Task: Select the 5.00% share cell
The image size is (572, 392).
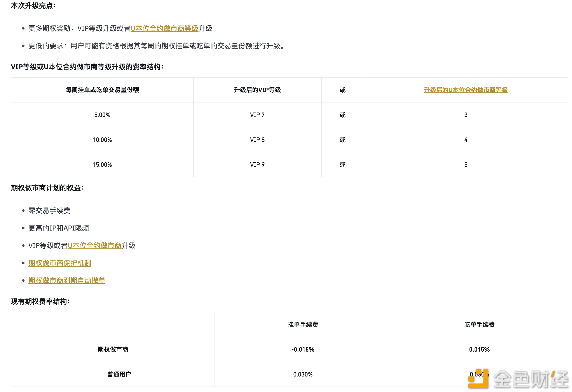Action: click(102, 115)
